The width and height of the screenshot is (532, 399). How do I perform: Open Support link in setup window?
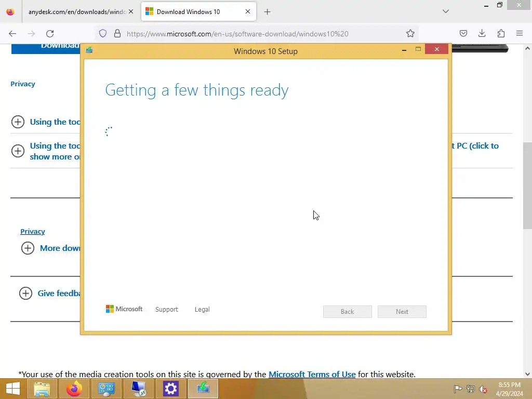[x=167, y=310]
